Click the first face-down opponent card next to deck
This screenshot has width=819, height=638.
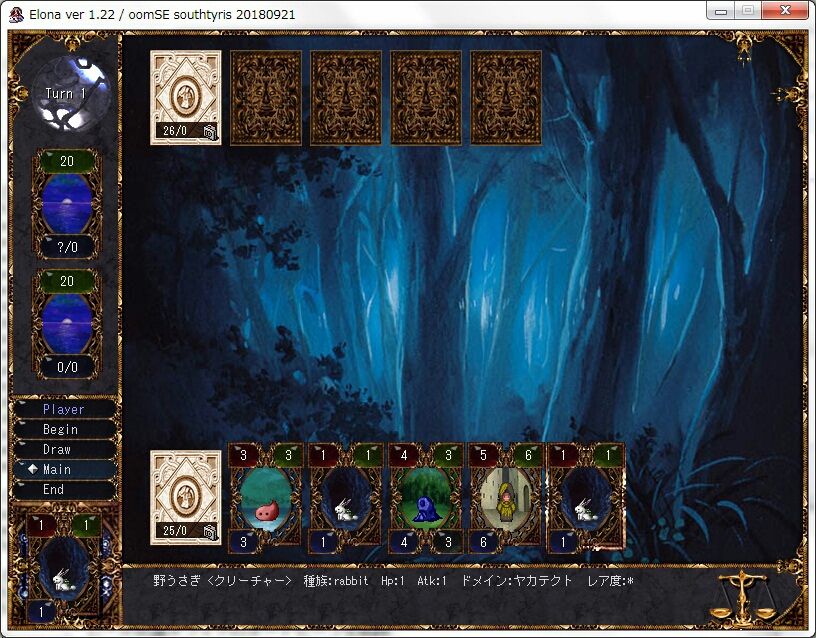pos(266,98)
